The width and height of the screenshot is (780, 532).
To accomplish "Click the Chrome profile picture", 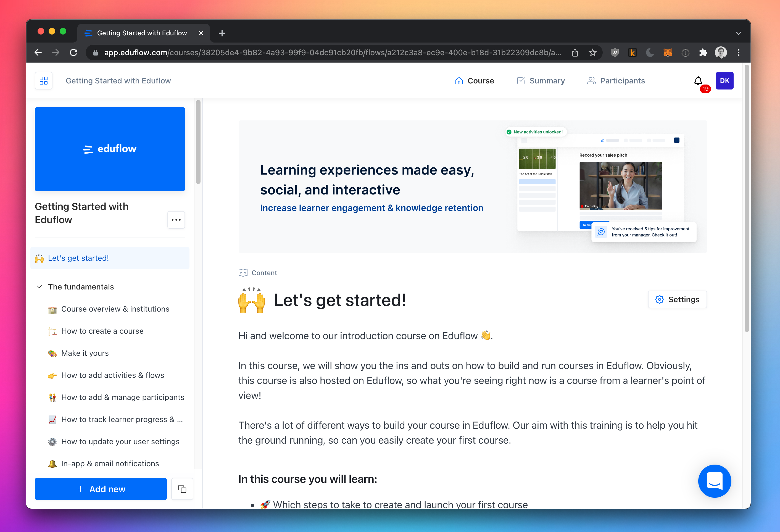I will pos(721,53).
